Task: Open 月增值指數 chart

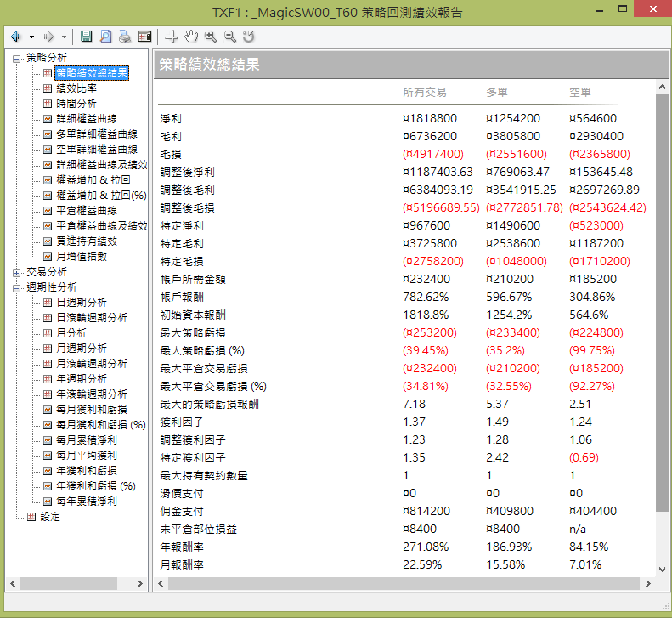Action: pyautogui.click(x=82, y=257)
